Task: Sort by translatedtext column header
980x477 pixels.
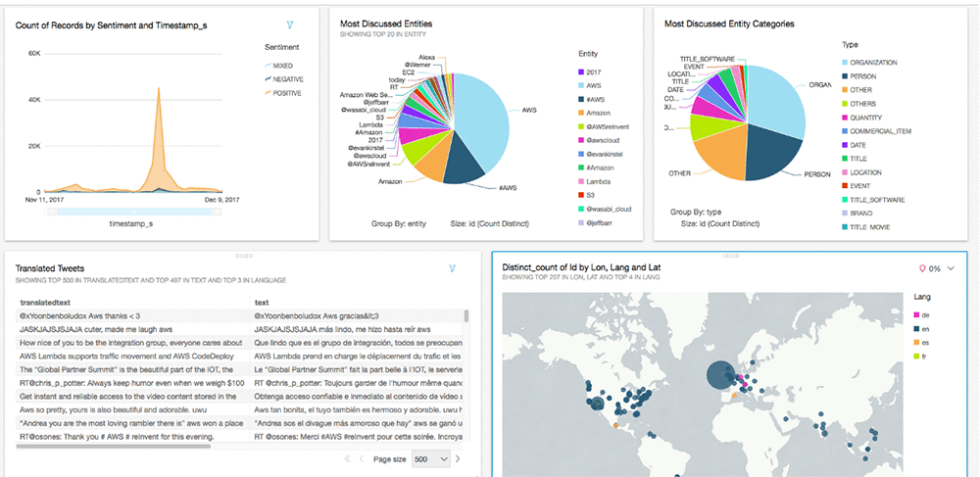Action: (44, 303)
